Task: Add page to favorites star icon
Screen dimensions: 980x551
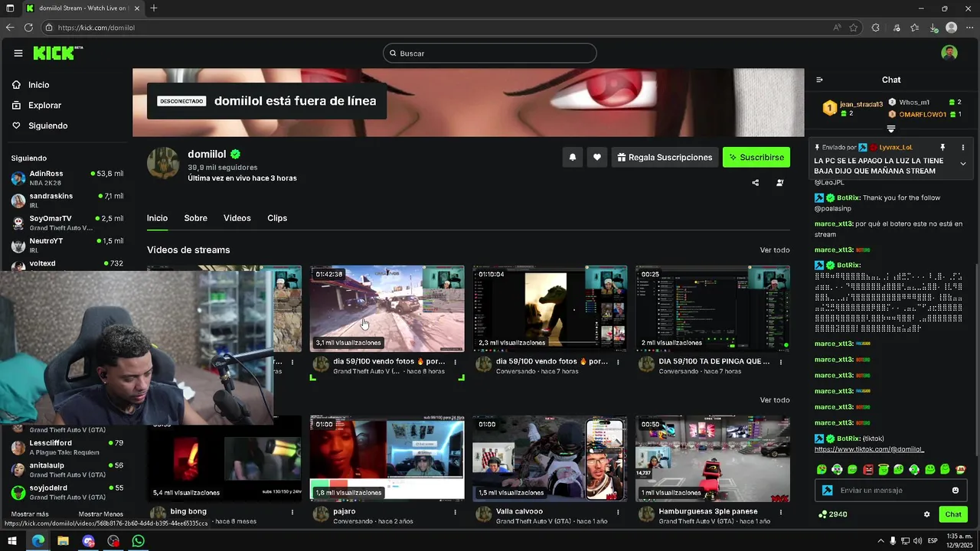Action: (x=854, y=28)
